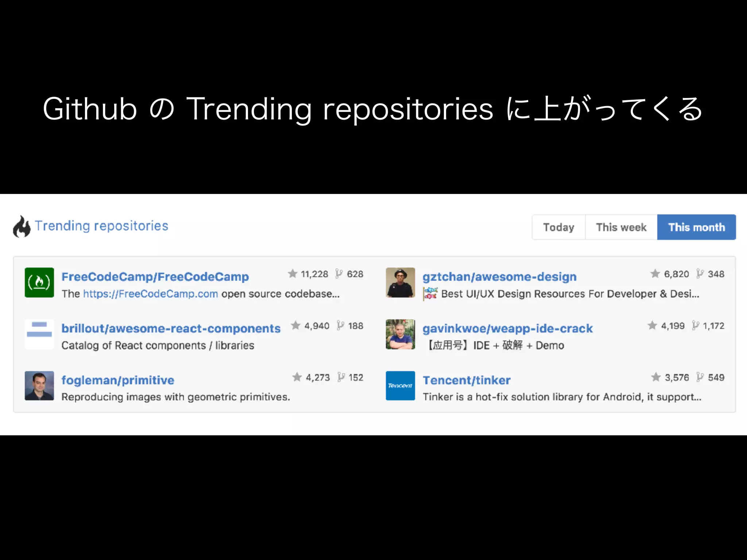Select the This month tab
The image size is (747, 560).
pos(697,227)
